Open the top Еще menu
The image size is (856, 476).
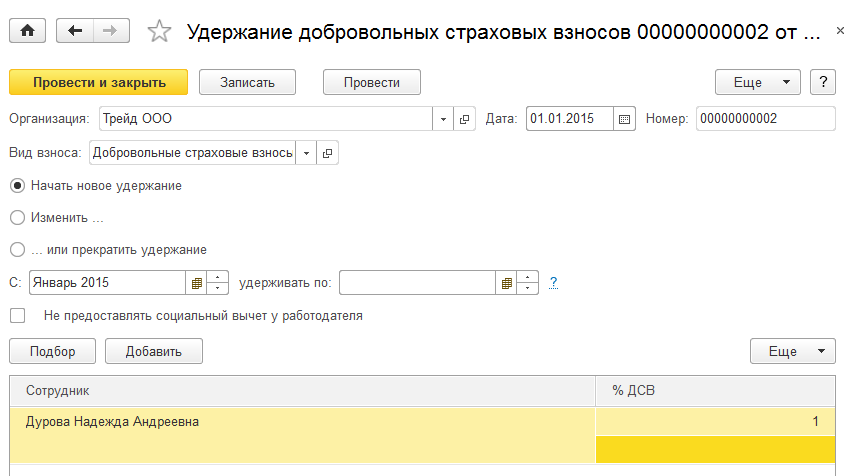point(758,82)
